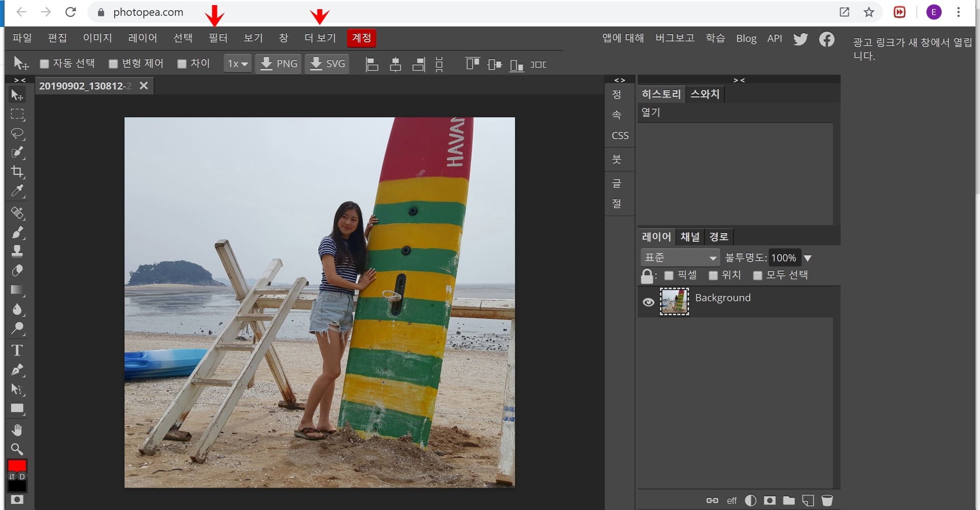This screenshot has height=510, width=980.
Task: Select the Rectangle shape tool
Action: click(x=17, y=409)
